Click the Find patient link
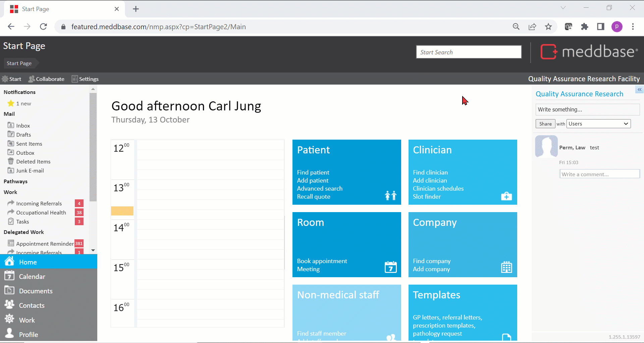This screenshot has height=343, width=644. pyautogui.click(x=313, y=173)
